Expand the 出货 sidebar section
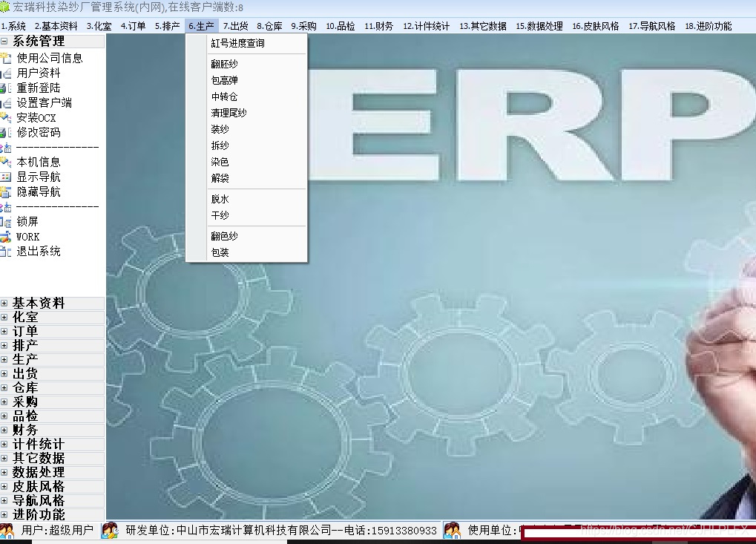 pyautogui.click(x=4, y=374)
